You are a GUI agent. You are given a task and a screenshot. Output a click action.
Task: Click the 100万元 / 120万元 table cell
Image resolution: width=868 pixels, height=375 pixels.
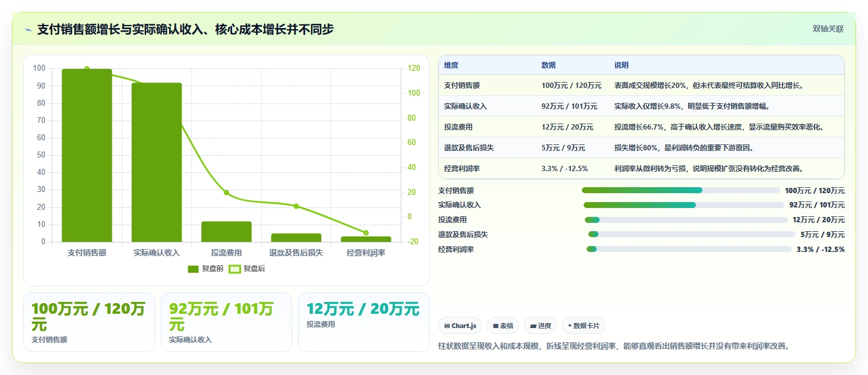tap(571, 86)
